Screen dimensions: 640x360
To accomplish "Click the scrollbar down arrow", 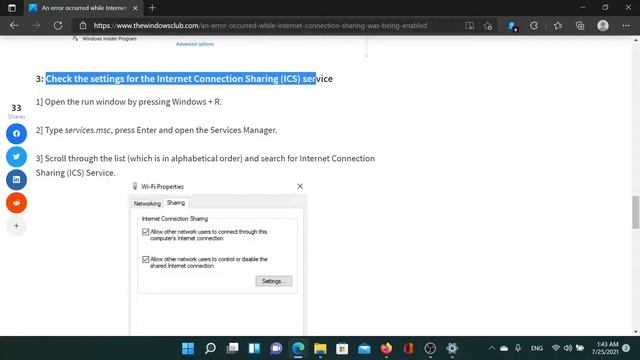I will [636, 332].
